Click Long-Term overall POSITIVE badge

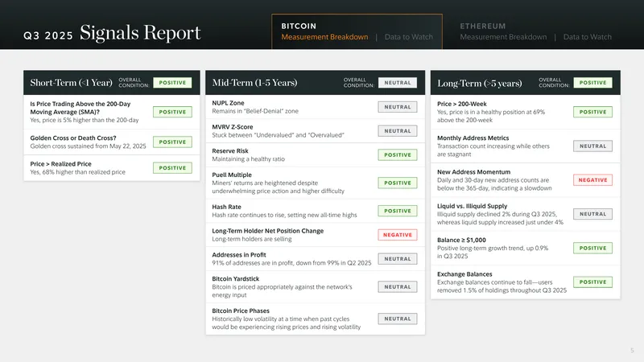pos(592,83)
